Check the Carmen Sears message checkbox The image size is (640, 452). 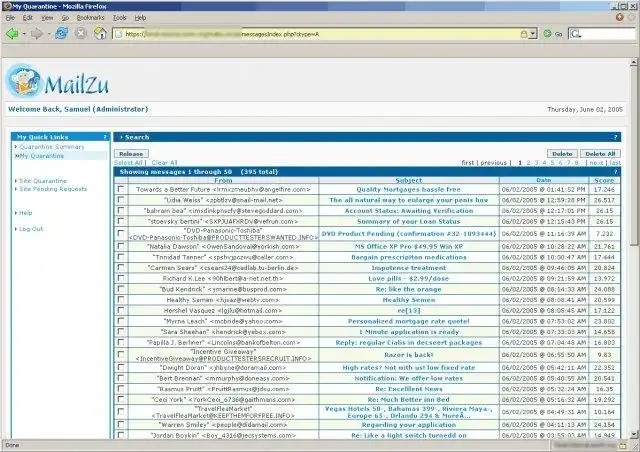[x=121, y=267]
